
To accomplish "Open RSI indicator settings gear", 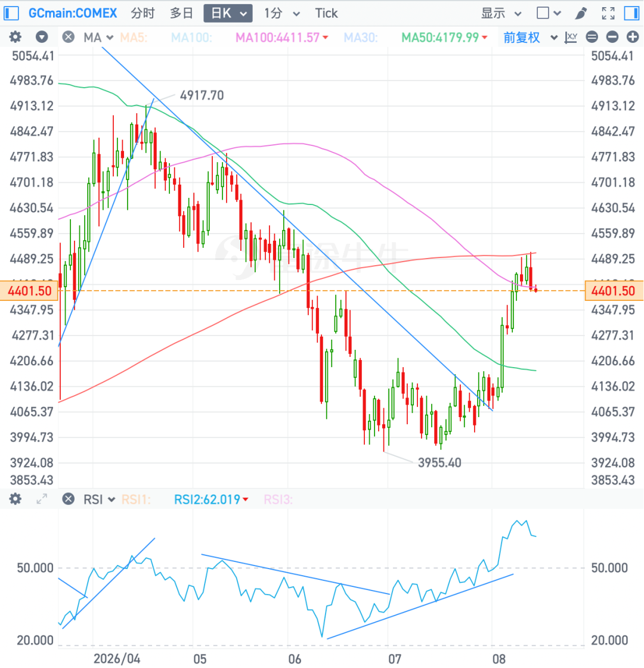I will (x=16, y=499).
